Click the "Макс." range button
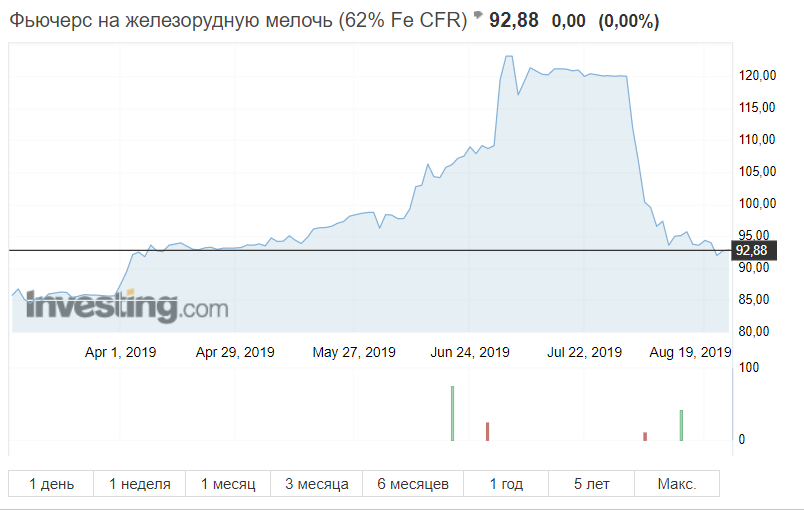Screen dimensions: 804x510 click(676, 484)
